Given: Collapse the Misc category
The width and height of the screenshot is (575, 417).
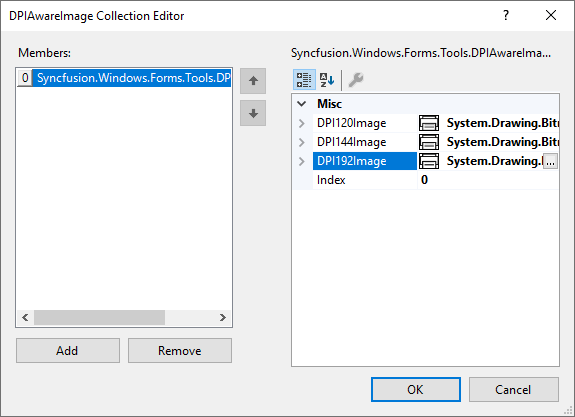Looking at the screenshot, I should tap(301, 104).
